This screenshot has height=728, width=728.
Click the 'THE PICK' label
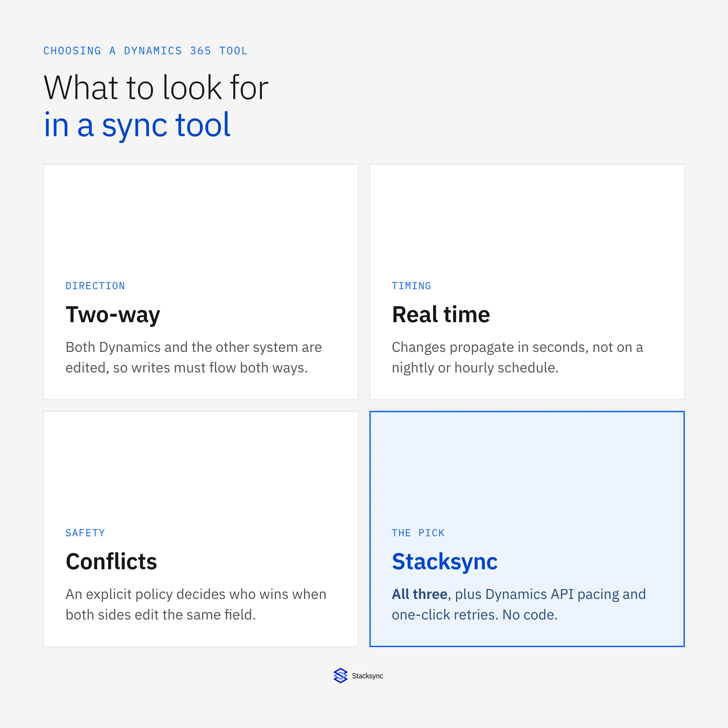click(418, 533)
